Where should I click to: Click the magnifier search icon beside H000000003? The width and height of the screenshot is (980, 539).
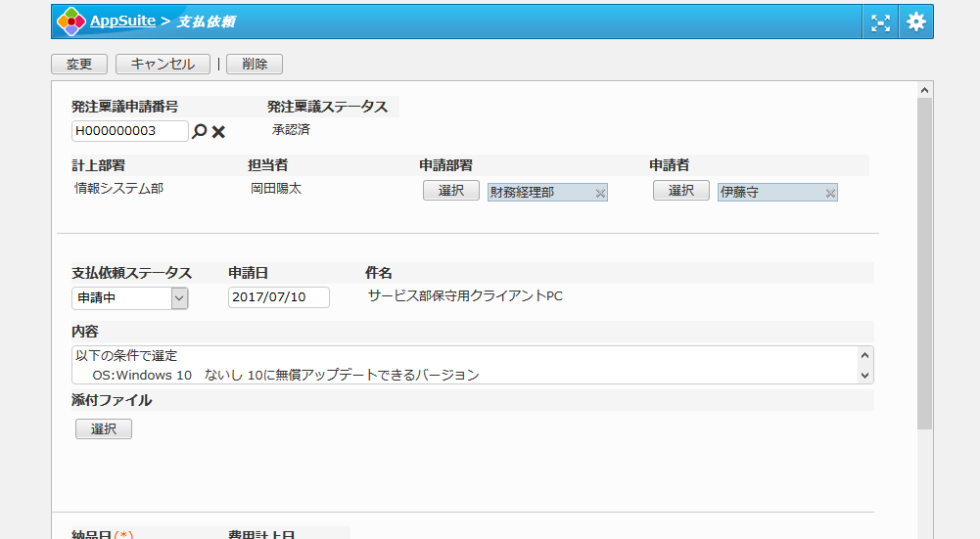tap(199, 131)
